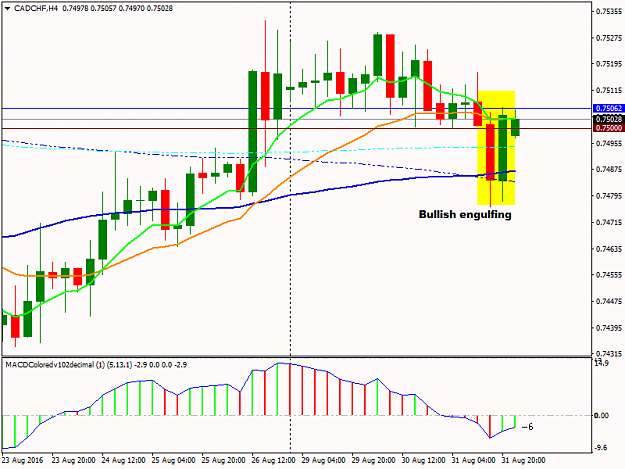Click the 31 Aug 04:00 time label

coord(474,460)
